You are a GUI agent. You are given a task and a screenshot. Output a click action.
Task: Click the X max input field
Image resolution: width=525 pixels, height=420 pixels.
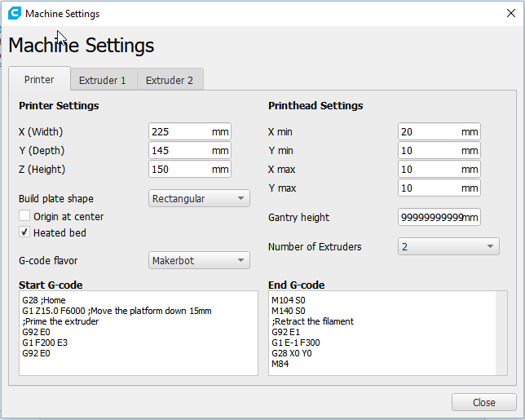click(439, 169)
